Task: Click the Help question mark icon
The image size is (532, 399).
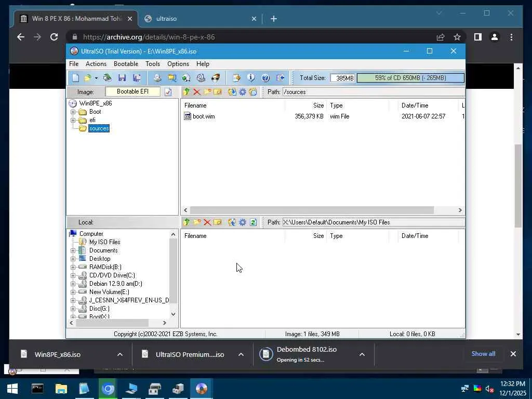Action: click(265, 78)
